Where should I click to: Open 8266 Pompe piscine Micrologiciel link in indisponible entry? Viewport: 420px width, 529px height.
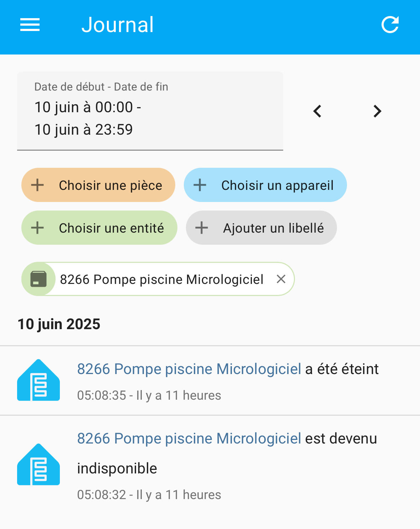click(189, 439)
